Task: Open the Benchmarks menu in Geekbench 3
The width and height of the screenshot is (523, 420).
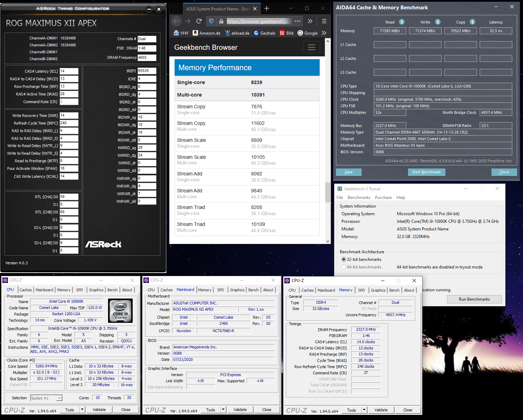Action: tap(359, 198)
